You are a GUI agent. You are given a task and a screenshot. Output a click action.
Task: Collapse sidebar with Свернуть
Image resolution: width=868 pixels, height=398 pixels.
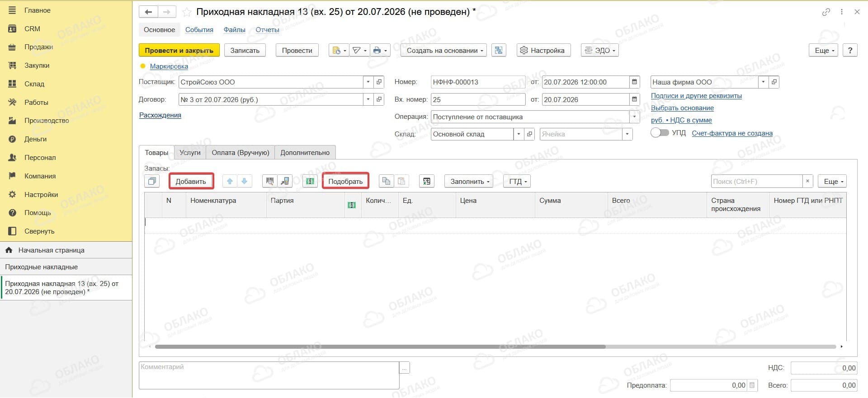click(39, 231)
